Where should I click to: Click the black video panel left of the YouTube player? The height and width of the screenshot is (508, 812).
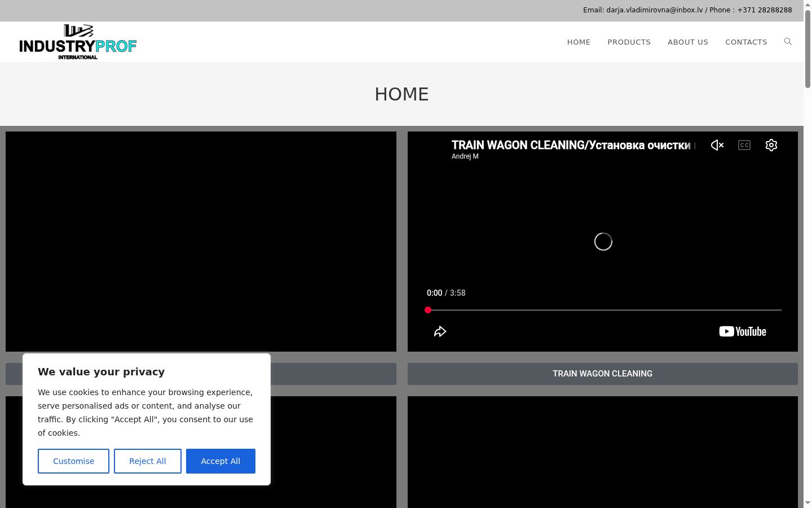coord(201,242)
